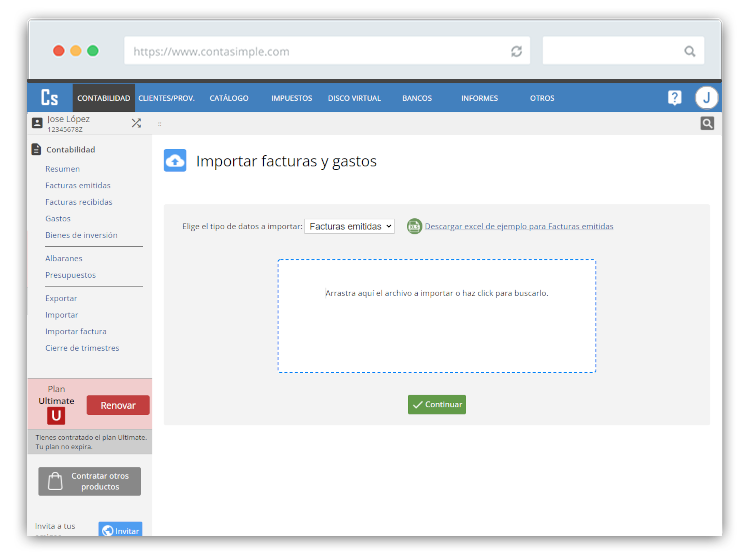Open the IMPUESTOS menu

(291, 98)
